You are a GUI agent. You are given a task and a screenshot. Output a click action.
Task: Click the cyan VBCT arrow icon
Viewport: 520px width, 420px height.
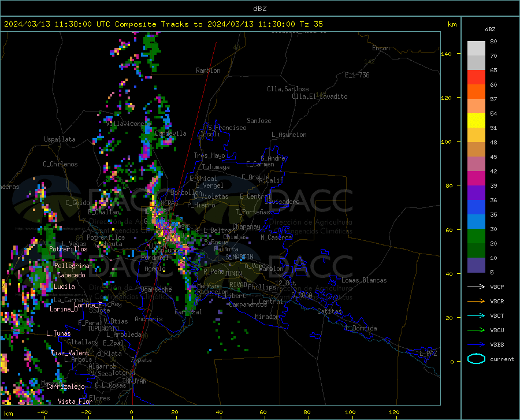pos(476,315)
